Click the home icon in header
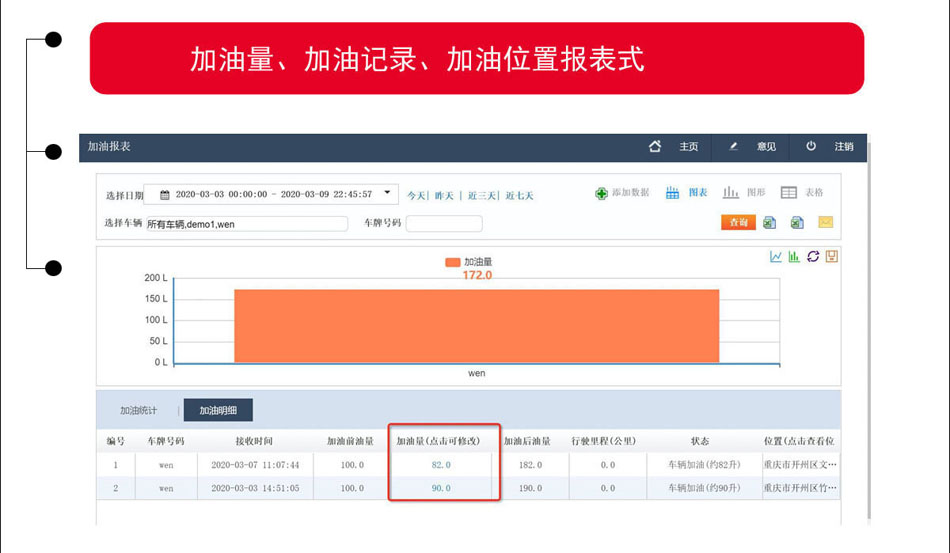This screenshot has height=553, width=950. point(655,146)
